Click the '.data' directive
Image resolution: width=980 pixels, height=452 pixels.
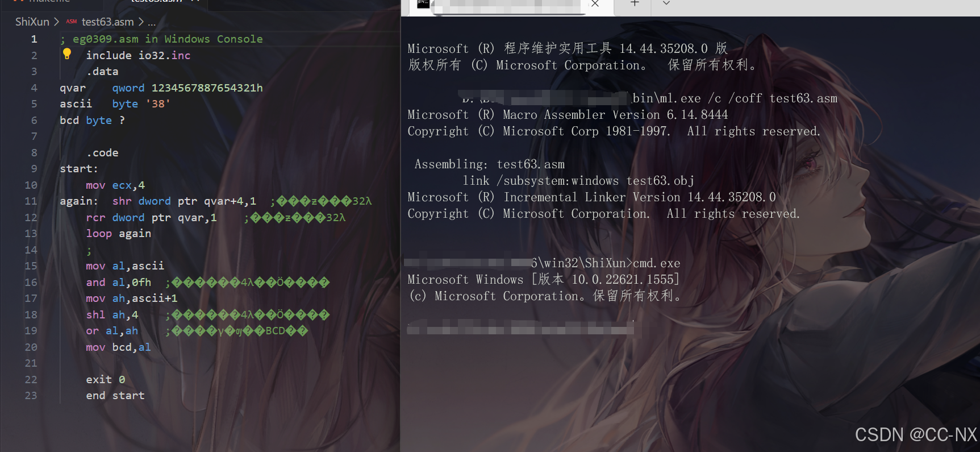coord(102,72)
